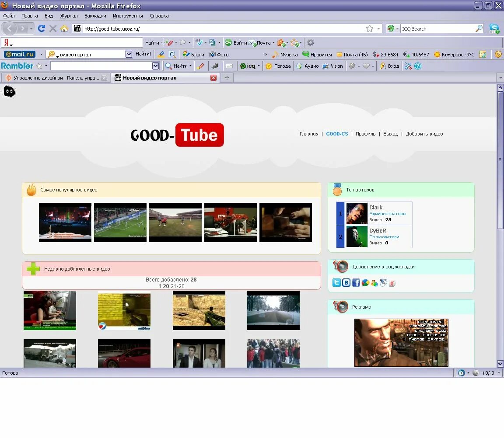The height and width of the screenshot is (438, 504).
Task: Reload the page with the refresh icon
Action: coord(41,28)
